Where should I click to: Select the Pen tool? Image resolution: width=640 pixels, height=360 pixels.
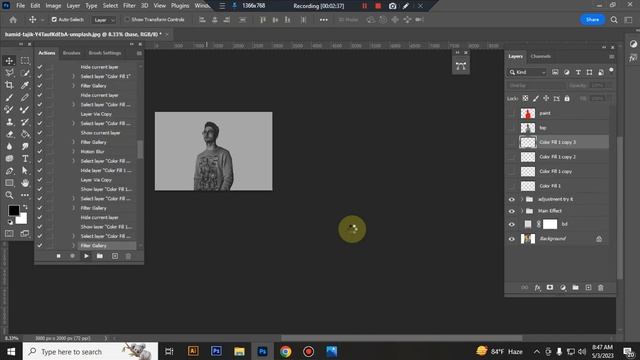[9, 171]
